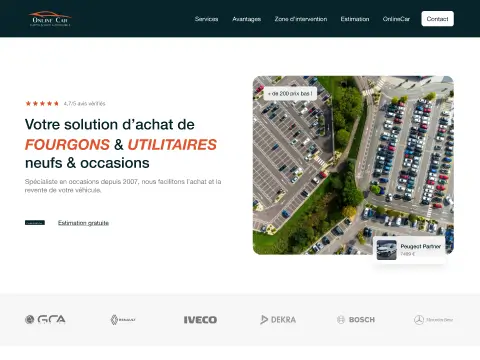Click the white Contact button
The image size is (480, 360).
[437, 19]
